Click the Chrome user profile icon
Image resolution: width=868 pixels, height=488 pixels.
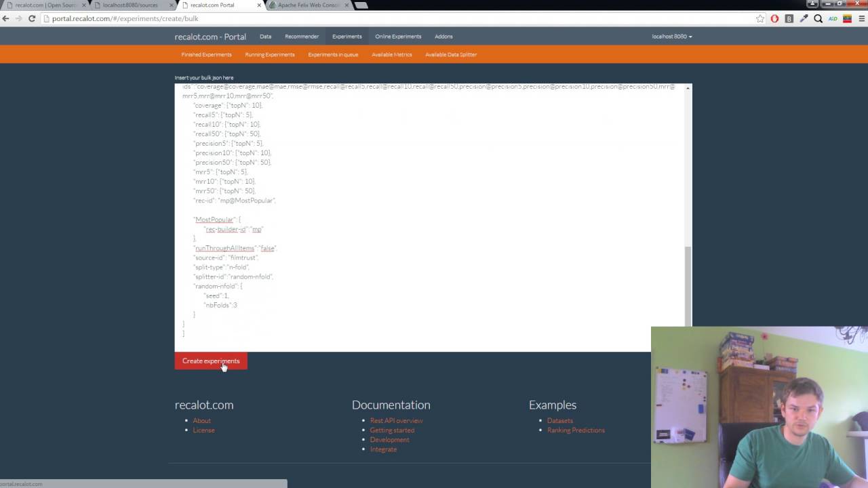tap(812, 3)
